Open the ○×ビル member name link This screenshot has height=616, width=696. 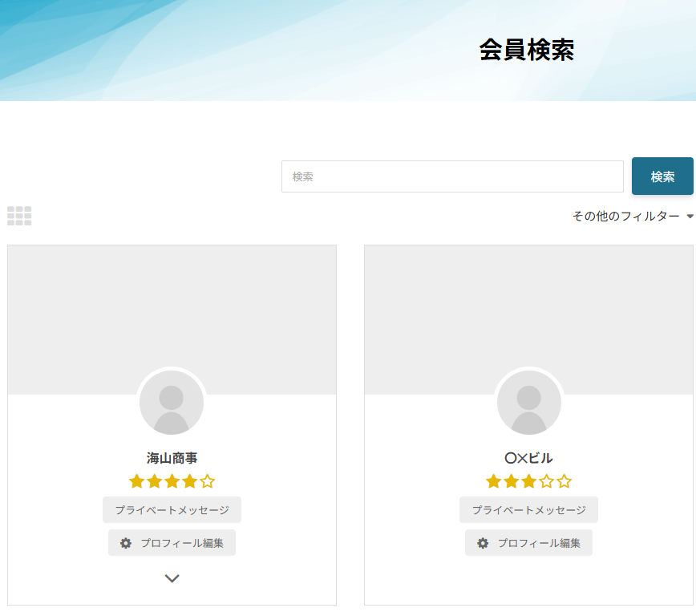pos(528,459)
